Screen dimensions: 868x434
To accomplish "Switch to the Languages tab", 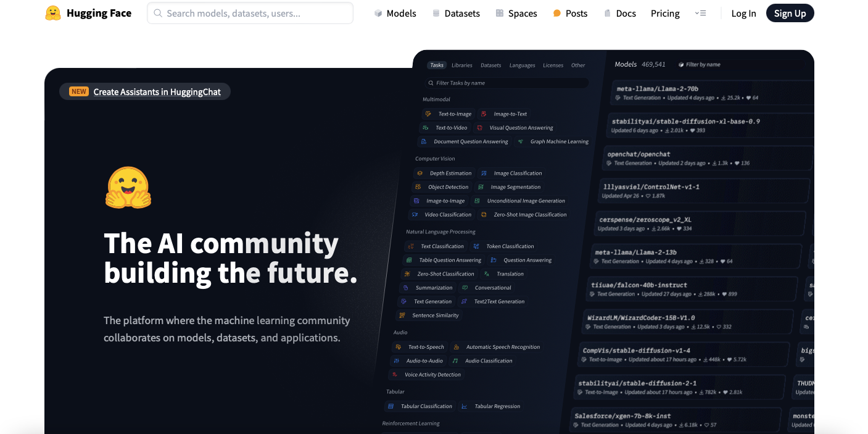I will [x=522, y=65].
